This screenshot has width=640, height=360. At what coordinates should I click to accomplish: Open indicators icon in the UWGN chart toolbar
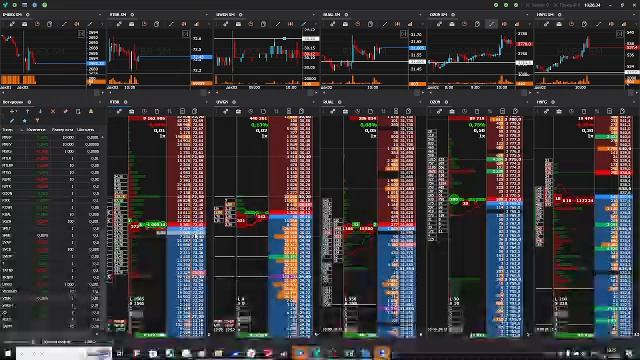(303, 24)
